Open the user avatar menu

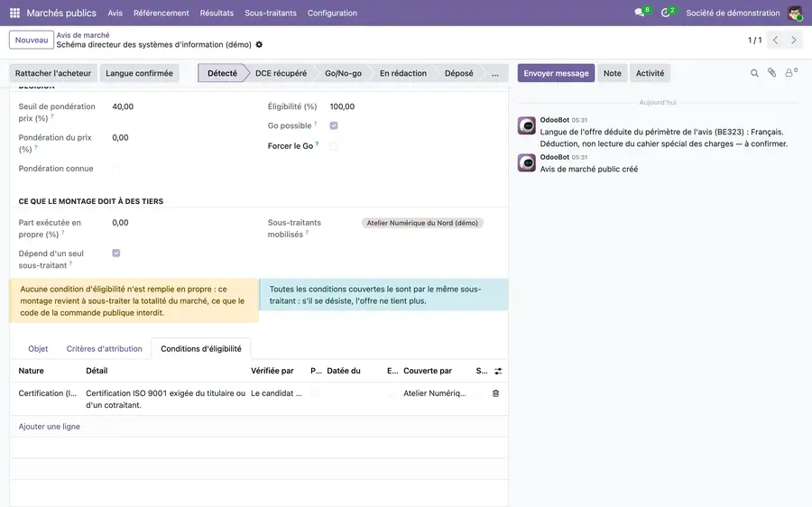click(795, 13)
